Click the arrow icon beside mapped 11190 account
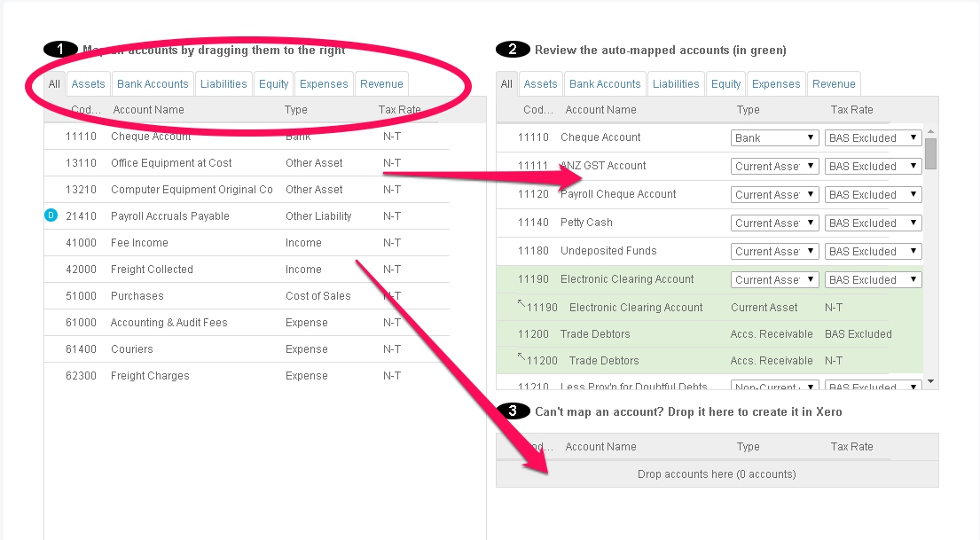The width and height of the screenshot is (980, 540). pos(521,305)
